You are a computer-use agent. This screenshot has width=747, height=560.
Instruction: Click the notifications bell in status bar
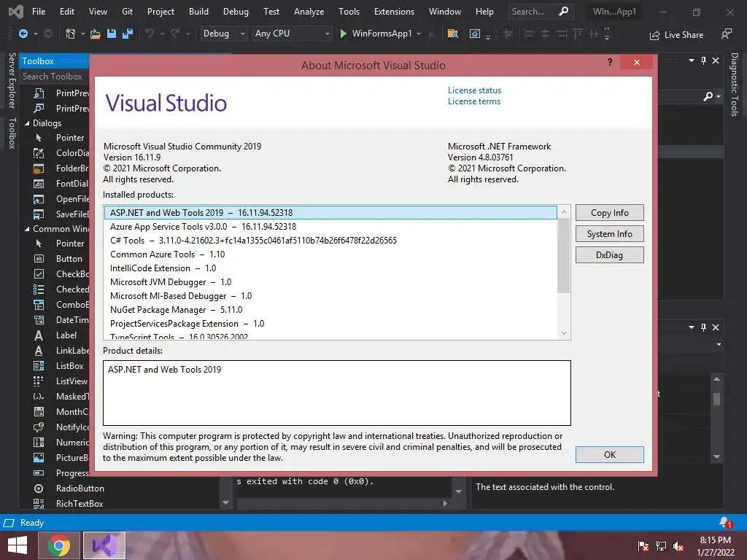[x=726, y=523]
